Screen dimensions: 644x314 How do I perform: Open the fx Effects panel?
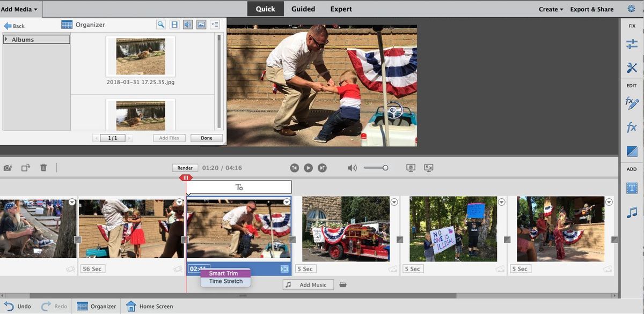(x=632, y=127)
